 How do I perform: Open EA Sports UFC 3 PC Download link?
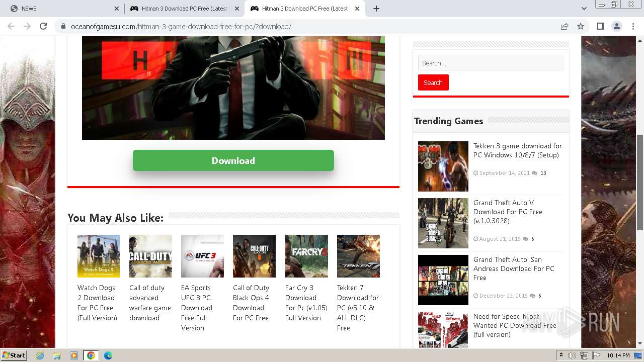(x=197, y=308)
